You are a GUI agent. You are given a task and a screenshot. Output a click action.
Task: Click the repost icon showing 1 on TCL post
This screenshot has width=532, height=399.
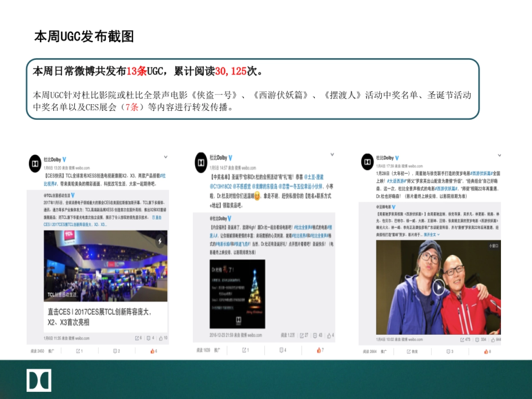tap(79, 351)
